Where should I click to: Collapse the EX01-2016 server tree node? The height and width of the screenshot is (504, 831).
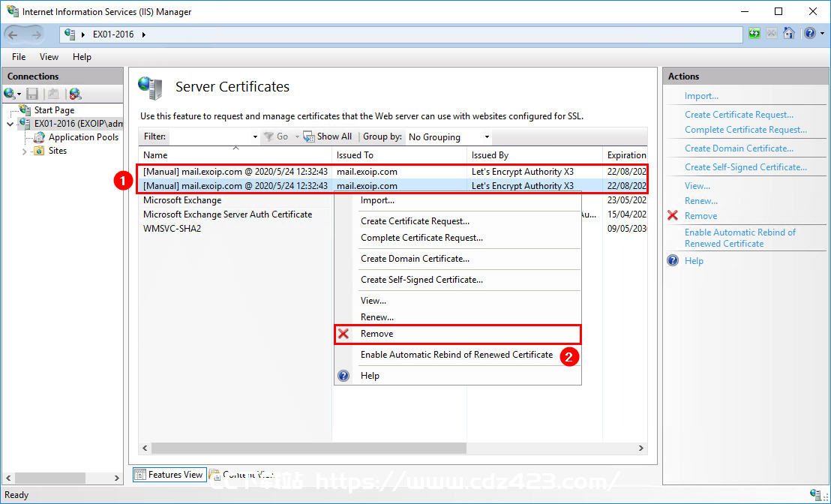click(10, 124)
